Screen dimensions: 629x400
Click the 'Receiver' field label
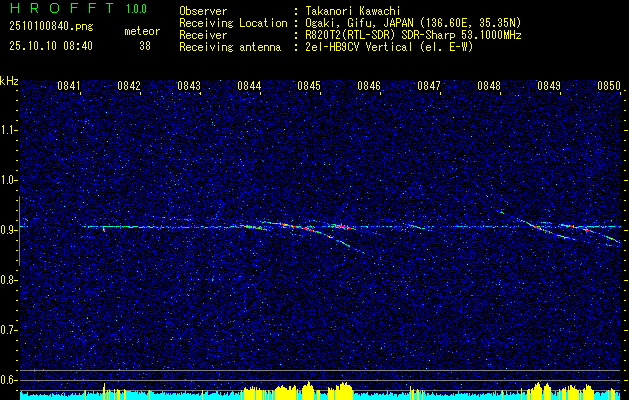click(x=203, y=35)
